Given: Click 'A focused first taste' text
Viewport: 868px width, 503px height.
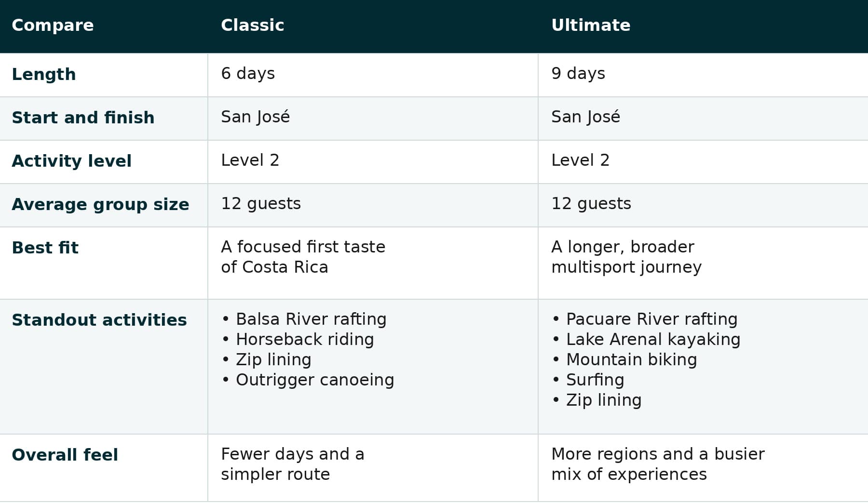Looking at the screenshot, I should click(x=303, y=247).
